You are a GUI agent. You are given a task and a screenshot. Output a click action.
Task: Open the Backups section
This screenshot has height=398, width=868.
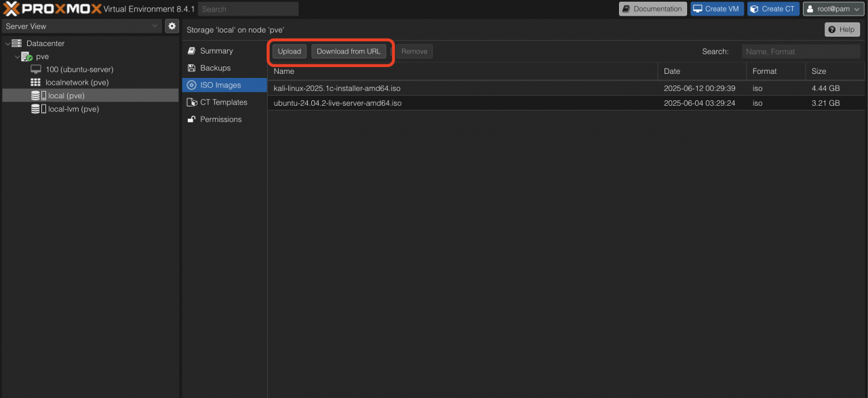tap(224, 68)
